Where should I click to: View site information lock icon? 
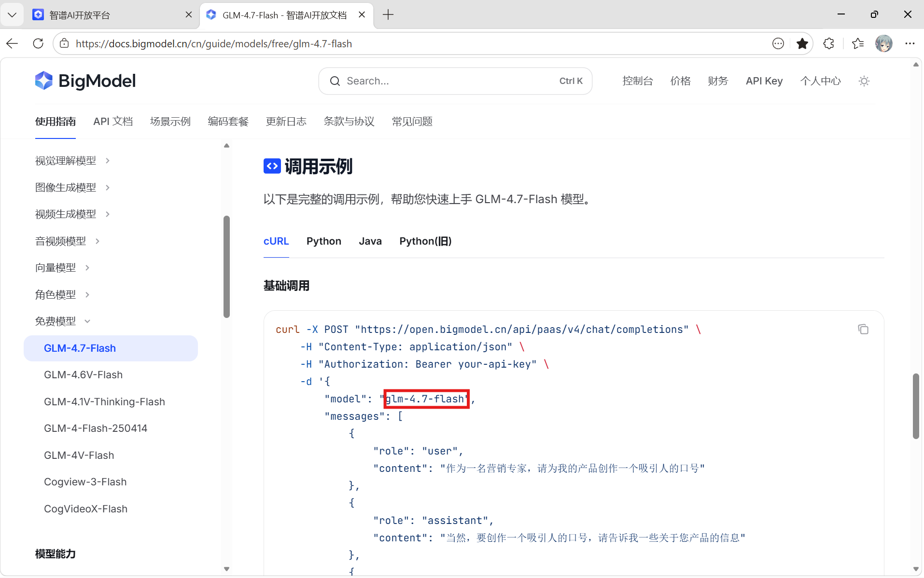click(x=64, y=43)
